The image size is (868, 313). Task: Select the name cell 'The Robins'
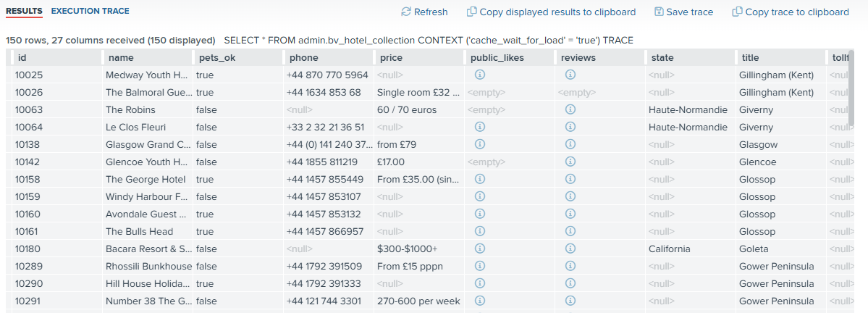(x=147, y=109)
